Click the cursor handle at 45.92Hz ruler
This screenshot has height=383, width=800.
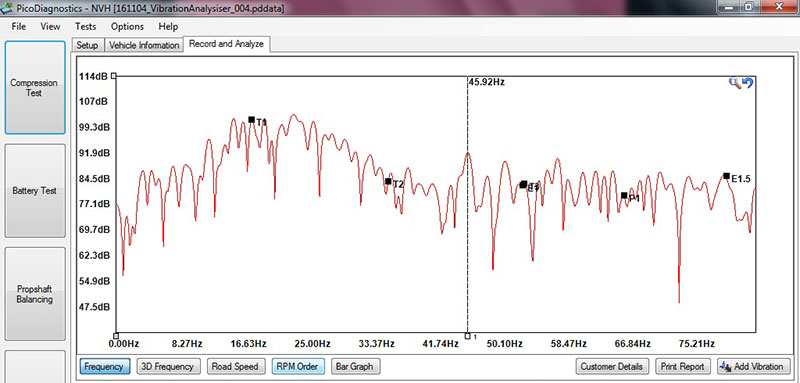[x=467, y=336]
